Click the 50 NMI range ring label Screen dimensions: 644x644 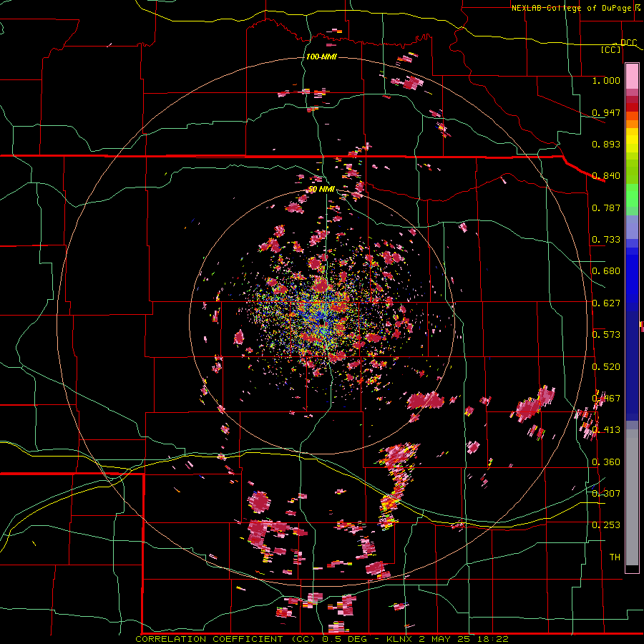click(321, 190)
